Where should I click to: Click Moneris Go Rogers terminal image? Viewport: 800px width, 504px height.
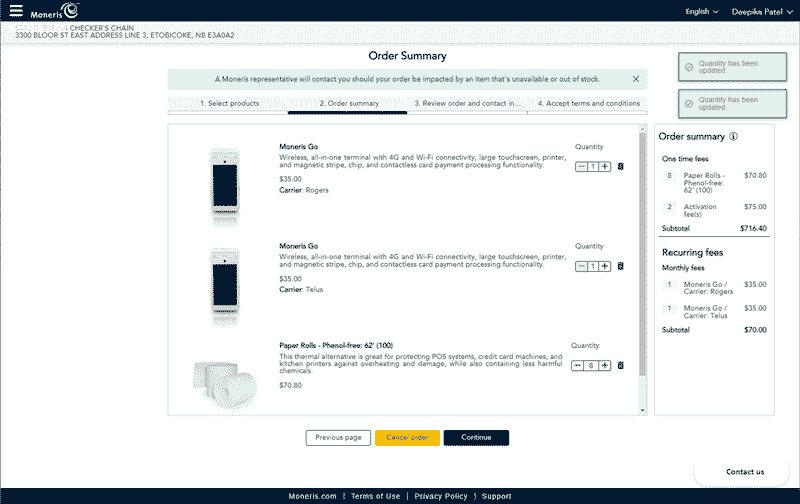pyautogui.click(x=225, y=186)
